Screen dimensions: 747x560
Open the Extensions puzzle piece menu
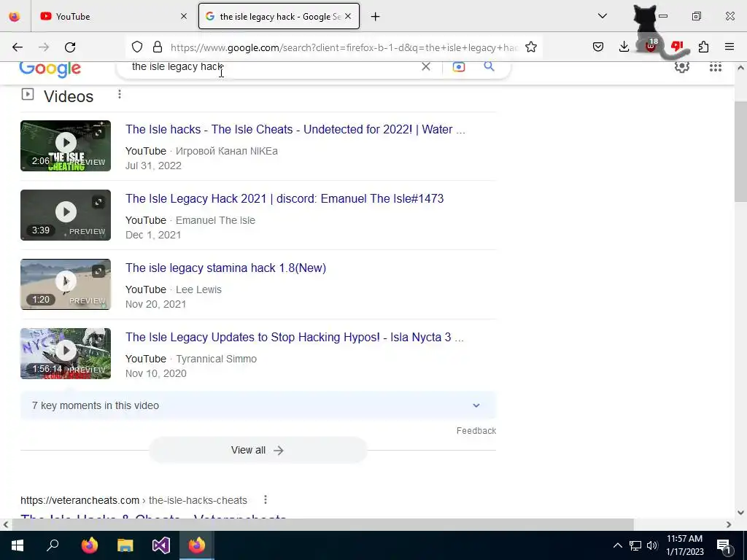point(704,47)
